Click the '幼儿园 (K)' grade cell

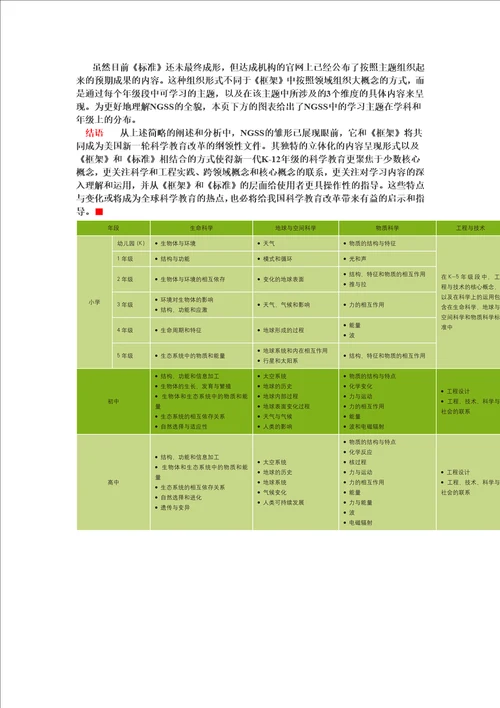pos(131,243)
